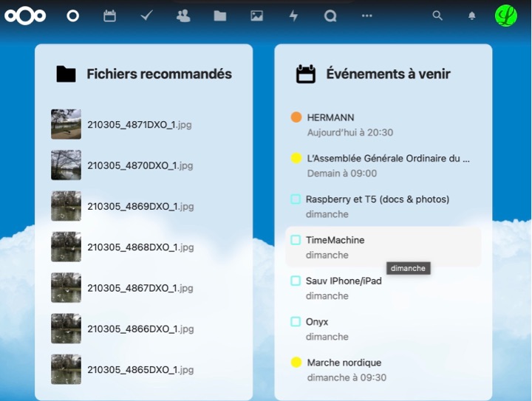Click the Nextcloud logo
This screenshot has height=401, width=532.
point(25,16)
